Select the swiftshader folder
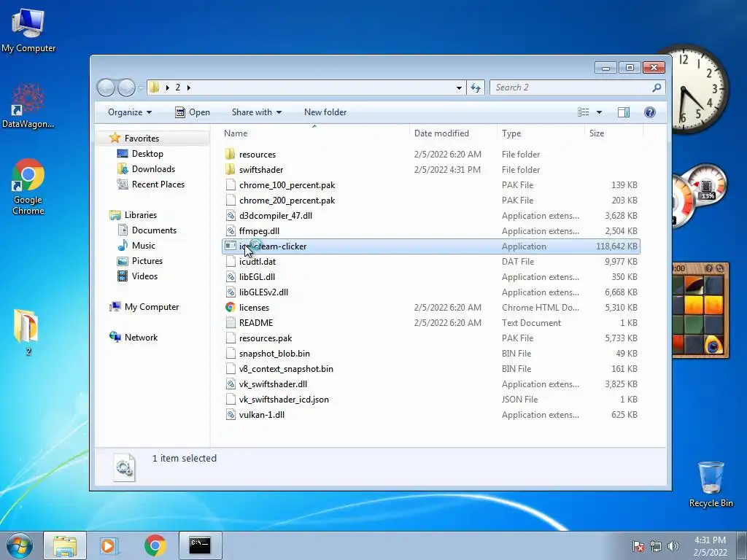This screenshot has width=747, height=560. pos(431,169)
